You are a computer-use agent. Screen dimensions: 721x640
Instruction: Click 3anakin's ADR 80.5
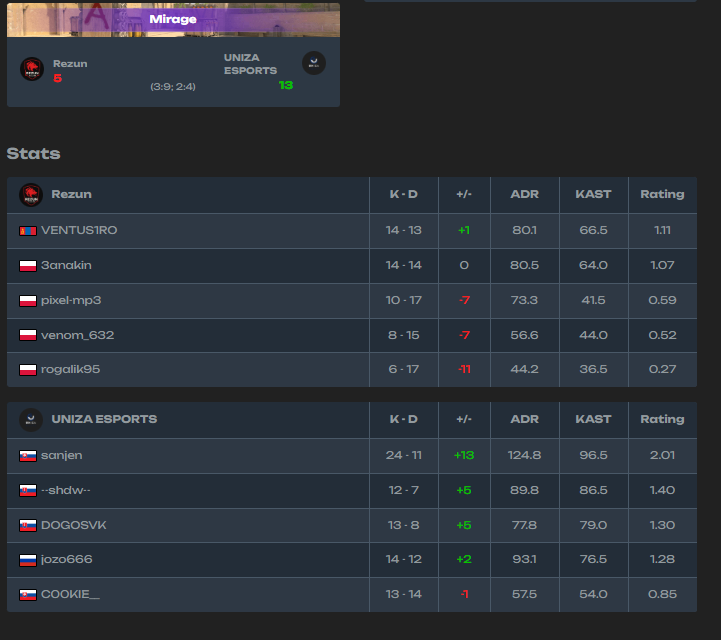pos(524,265)
